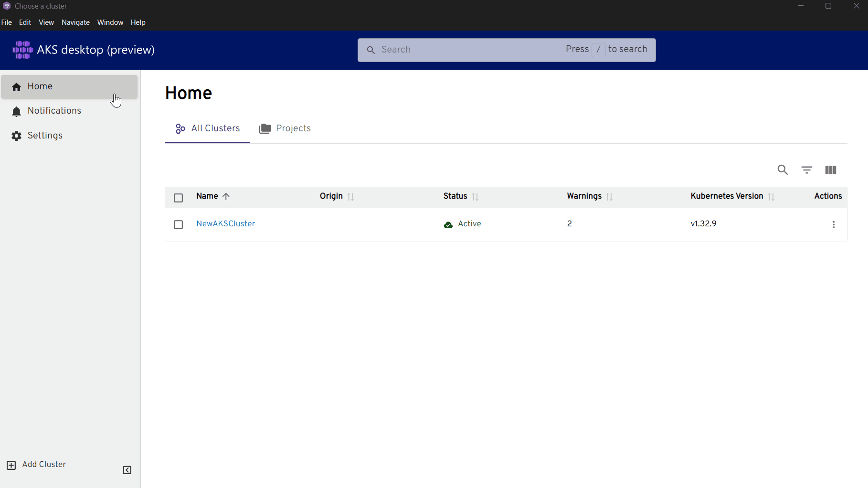Open actions menu for NewAKSCluster

834,224
